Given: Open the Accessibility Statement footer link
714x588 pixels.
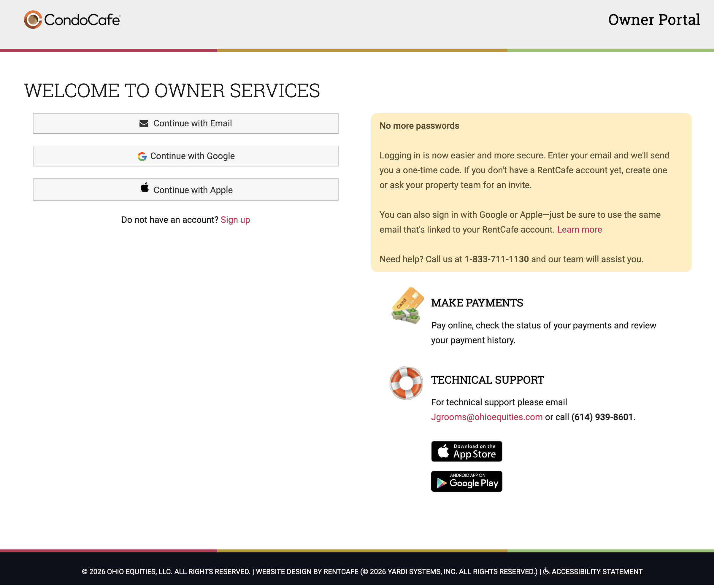Looking at the screenshot, I should (x=597, y=571).
